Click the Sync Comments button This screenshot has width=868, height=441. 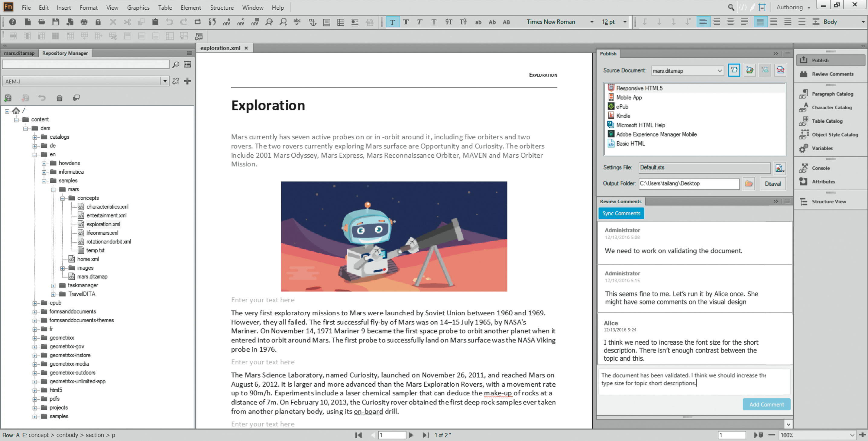point(621,214)
